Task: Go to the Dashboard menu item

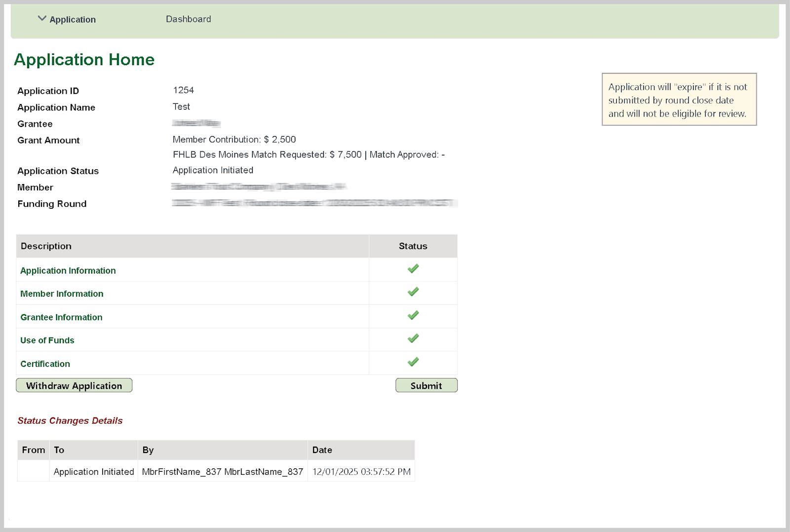Action: [x=188, y=19]
